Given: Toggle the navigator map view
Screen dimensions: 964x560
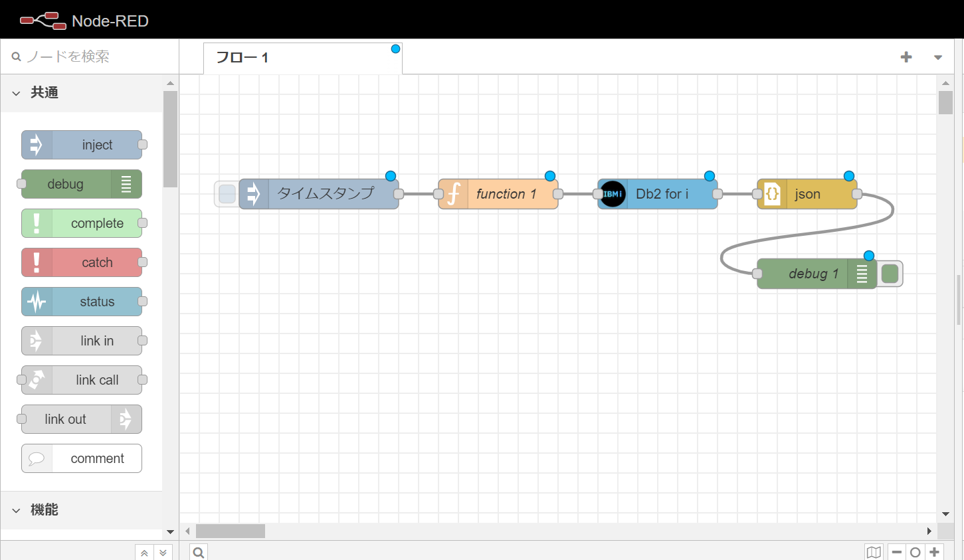Looking at the screenshot, I should click(874, 552).
